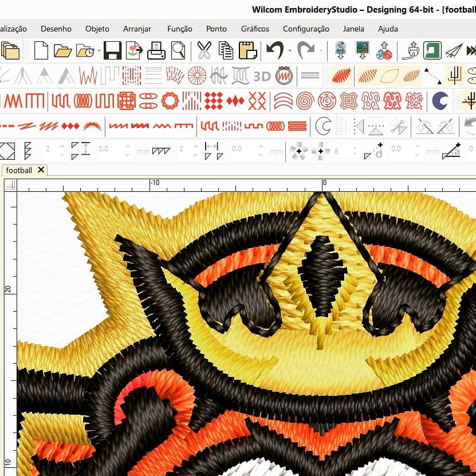Save the design with floppy disk icon
The width and height of the screenshot is (476, 476).
point(113,50)
